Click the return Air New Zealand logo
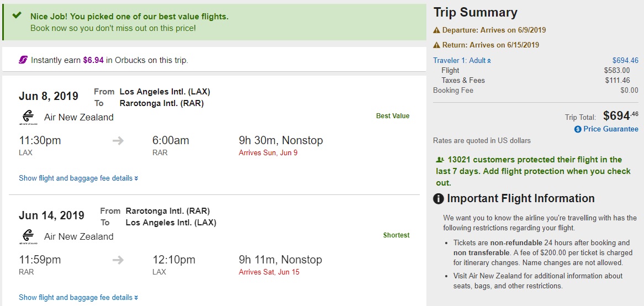The height and width of the screenshot is (306, 644). pos(28,236)
